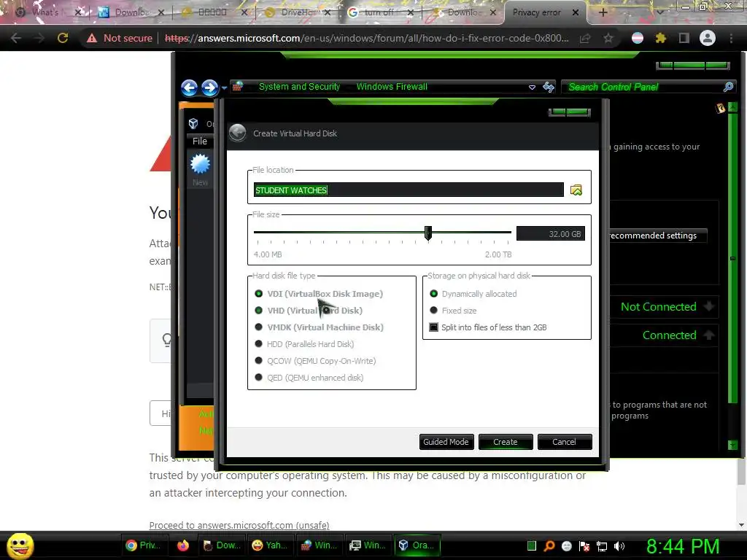The image size is (747, 560).
Task: Click the VirtualBox cube icon in title bar
Action: [x=193, y=124]
